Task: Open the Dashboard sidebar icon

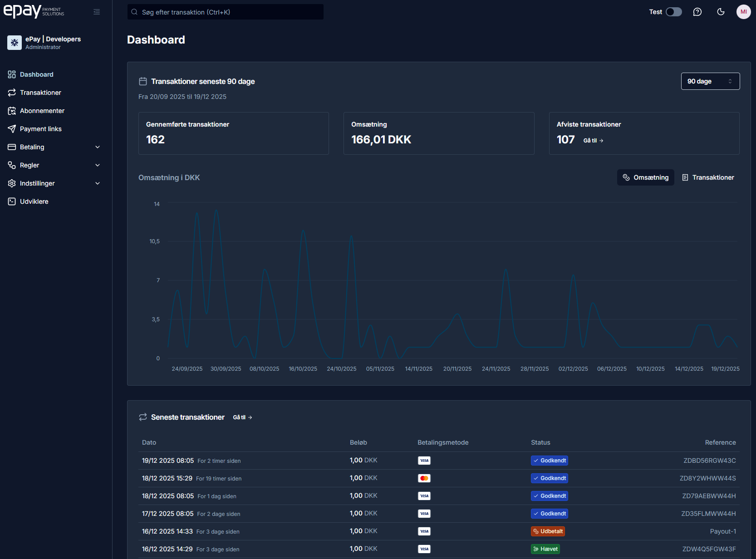Action: [12, 74]
